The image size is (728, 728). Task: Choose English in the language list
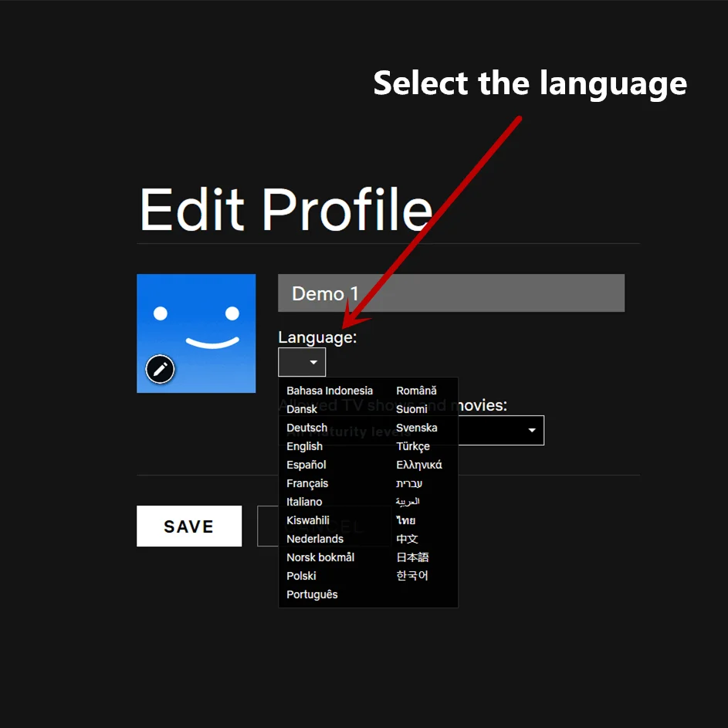pos(305,446)
